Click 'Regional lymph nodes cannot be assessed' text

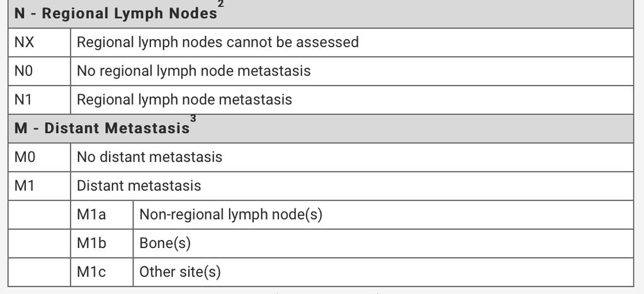click(218, 42)
